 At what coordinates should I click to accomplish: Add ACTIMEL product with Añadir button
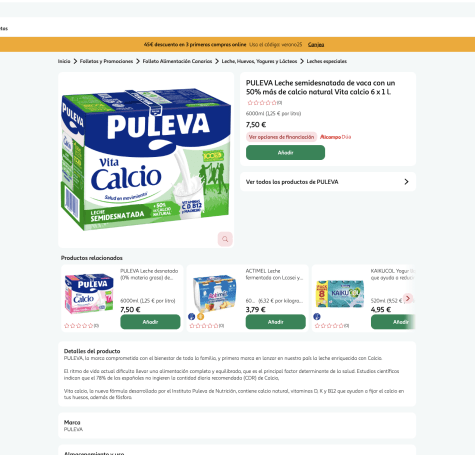pyautogui.click(x=276, y=322)
